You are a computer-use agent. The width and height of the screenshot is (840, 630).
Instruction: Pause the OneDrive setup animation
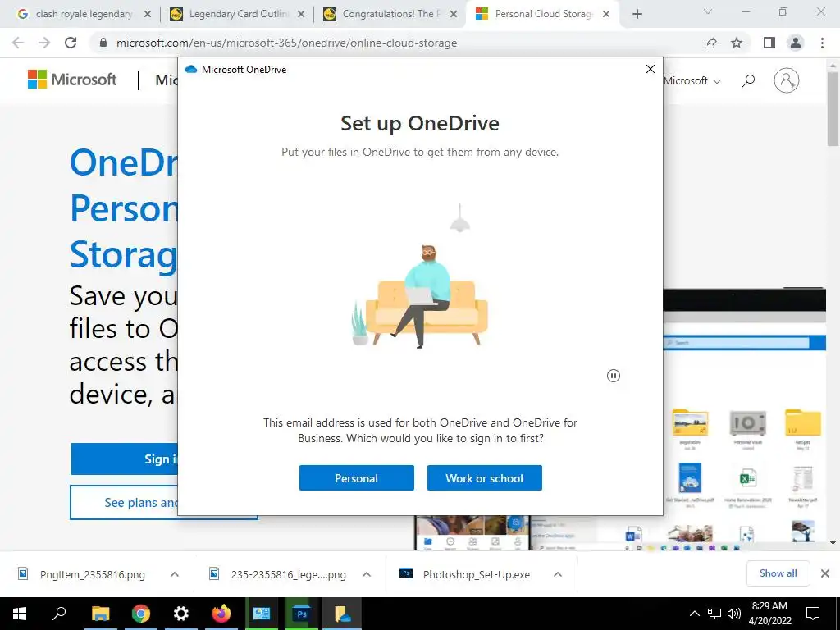614,376
